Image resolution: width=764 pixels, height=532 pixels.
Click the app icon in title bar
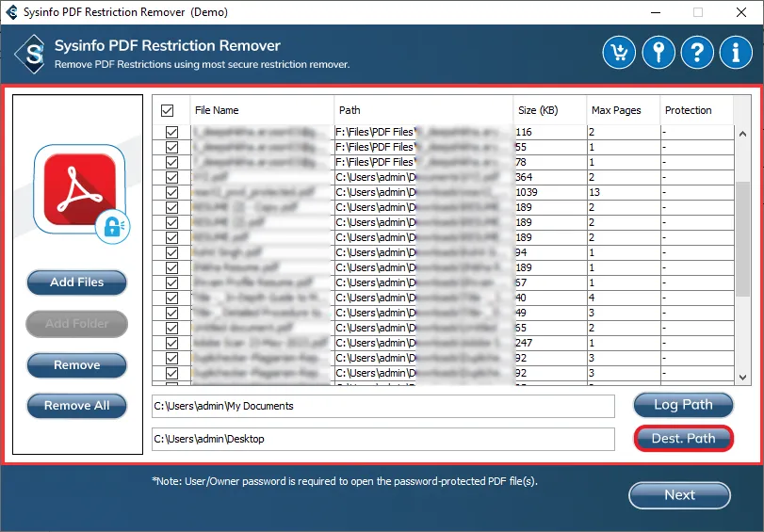[x=11, y=11]
